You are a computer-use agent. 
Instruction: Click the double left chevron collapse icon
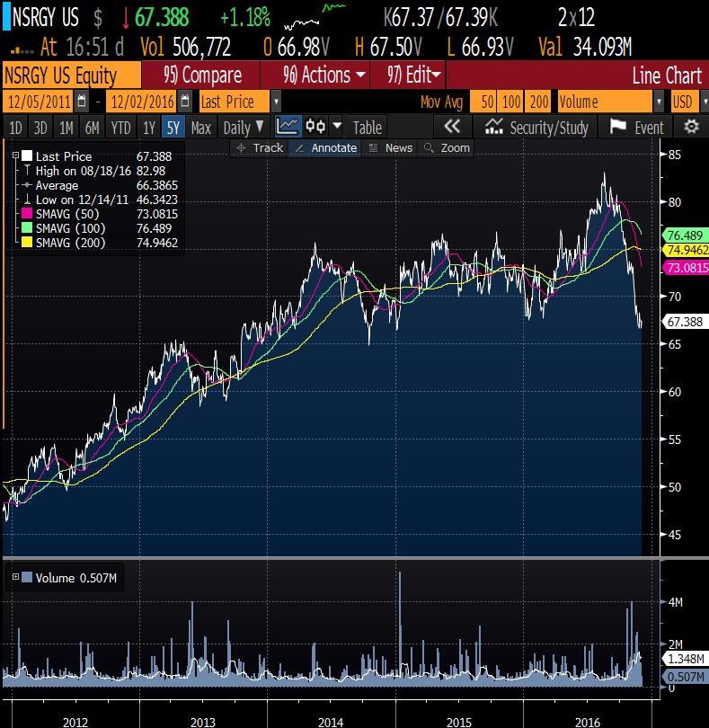(452, 127)
